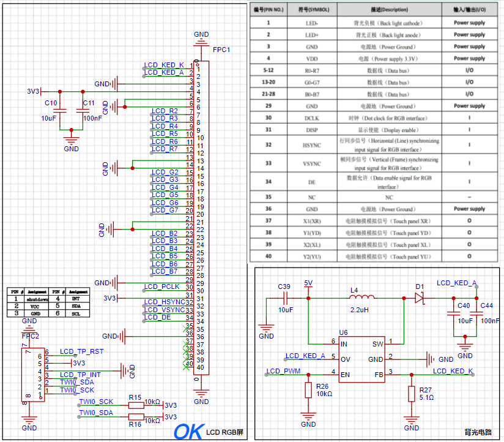Select the LCD_TP_INT net label
504x442 pixels.
[x=80, y=375]
